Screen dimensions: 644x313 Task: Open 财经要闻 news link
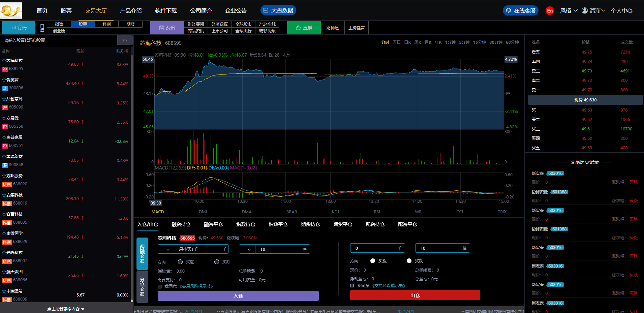pos(196,24)
